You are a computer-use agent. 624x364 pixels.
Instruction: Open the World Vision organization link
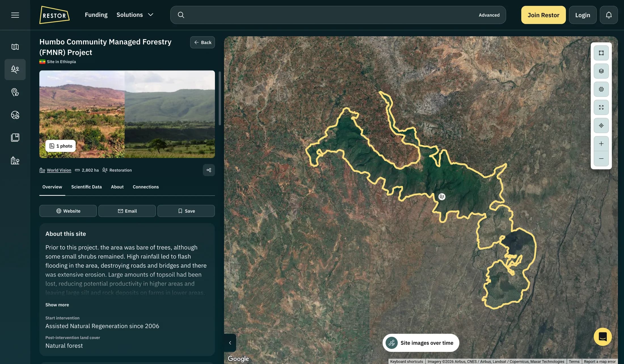[x=59, y=170]
